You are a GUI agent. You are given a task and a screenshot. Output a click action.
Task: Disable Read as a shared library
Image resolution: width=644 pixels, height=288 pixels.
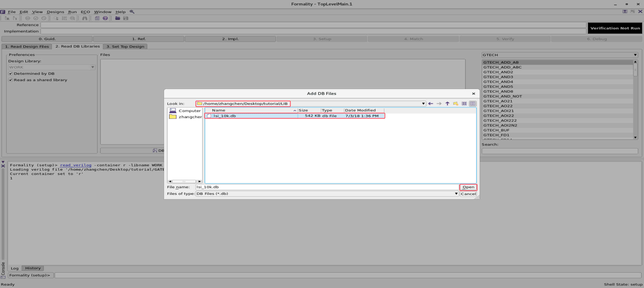click(10, 80)
